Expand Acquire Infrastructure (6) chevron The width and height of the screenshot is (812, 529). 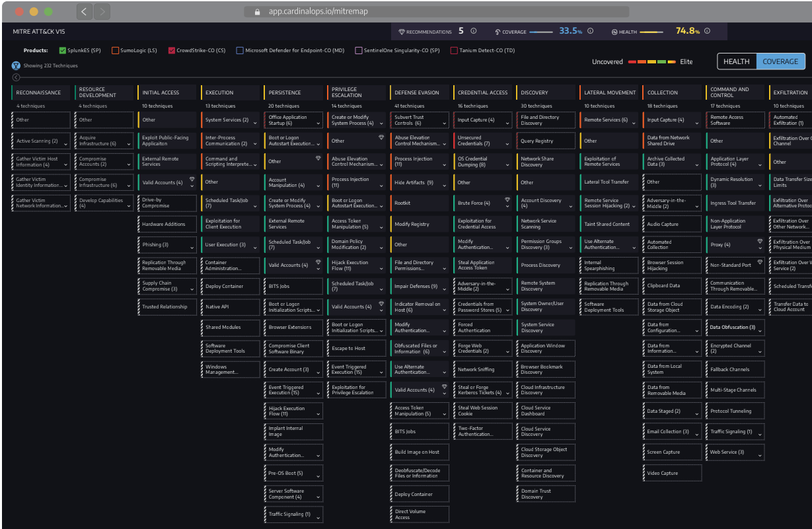(129, 143)
